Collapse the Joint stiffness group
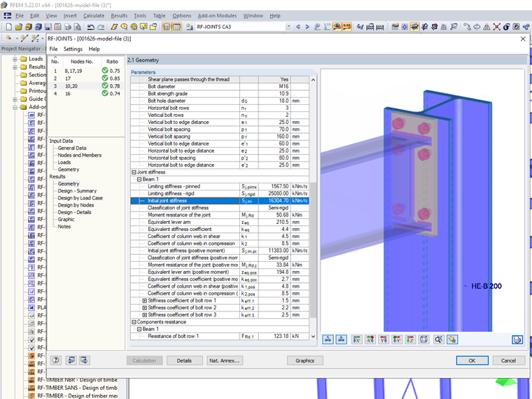This screenshot has height=399, width=532. [134, 172]
